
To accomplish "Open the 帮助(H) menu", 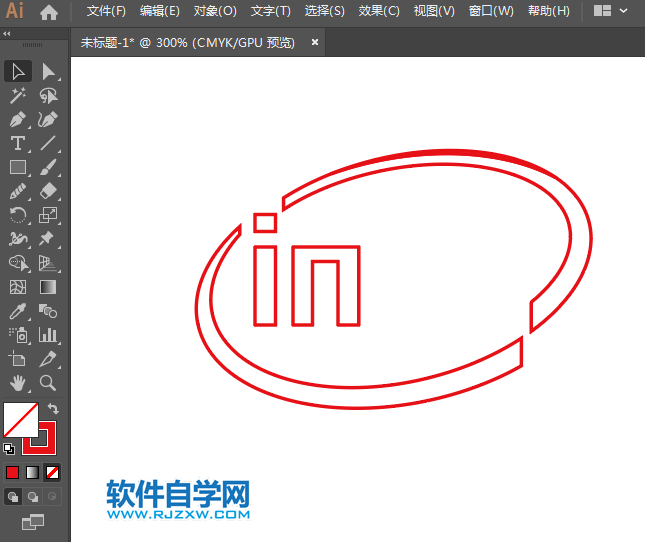I will (549, 11).
